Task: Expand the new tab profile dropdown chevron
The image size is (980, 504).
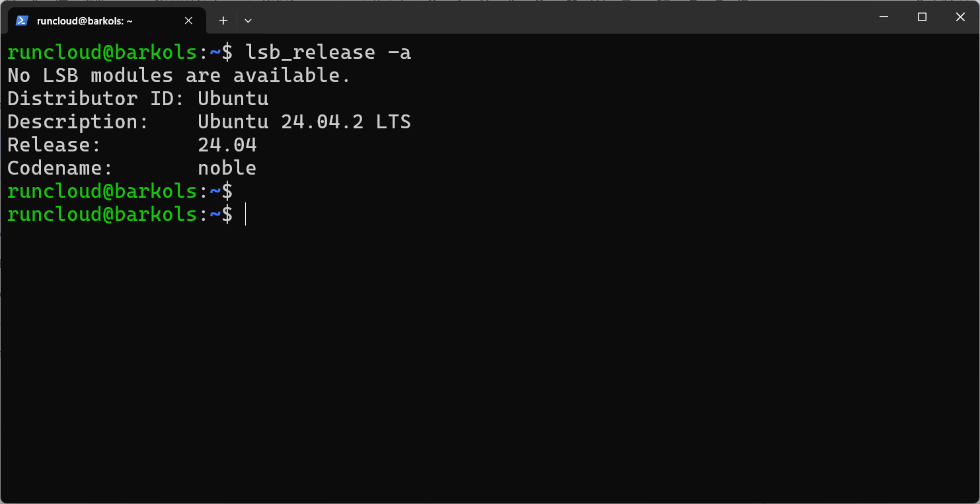Action: coord(248,21)
